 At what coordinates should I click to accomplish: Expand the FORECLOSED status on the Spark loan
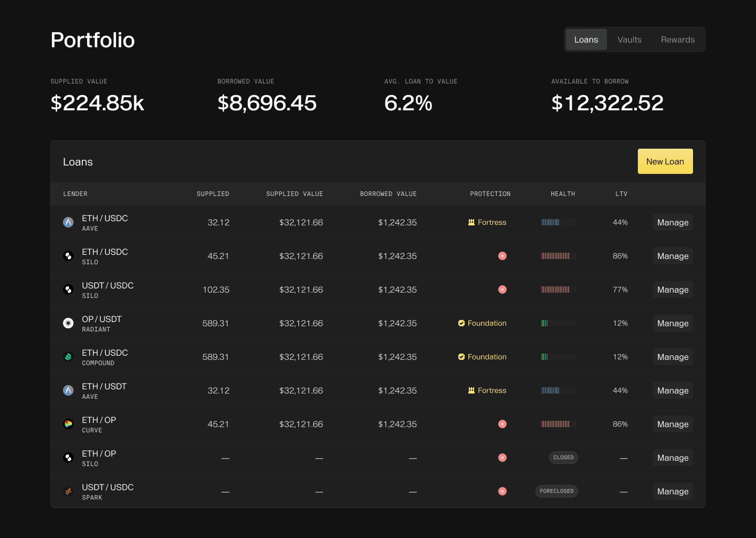(x=556, y=491)
